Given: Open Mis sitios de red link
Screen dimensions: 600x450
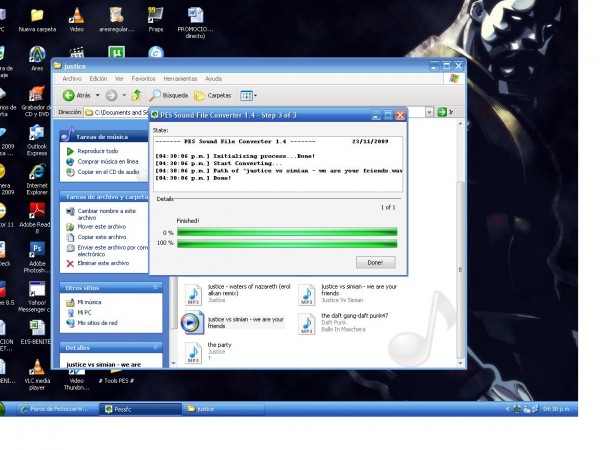Looking at the screenshot, I should (98, 323).
